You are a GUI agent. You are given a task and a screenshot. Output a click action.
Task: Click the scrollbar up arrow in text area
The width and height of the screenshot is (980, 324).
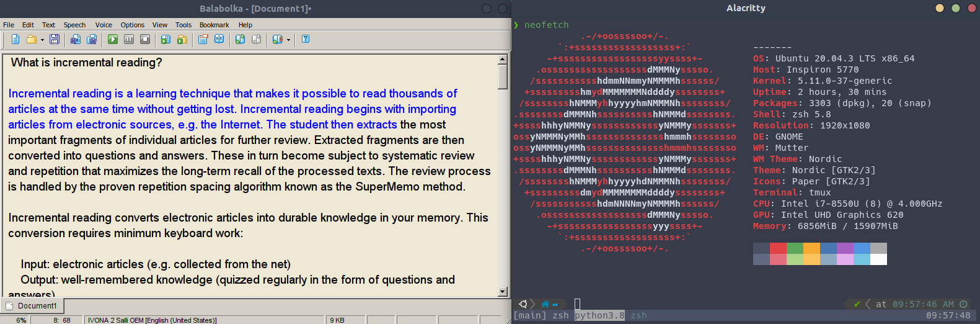503,60
